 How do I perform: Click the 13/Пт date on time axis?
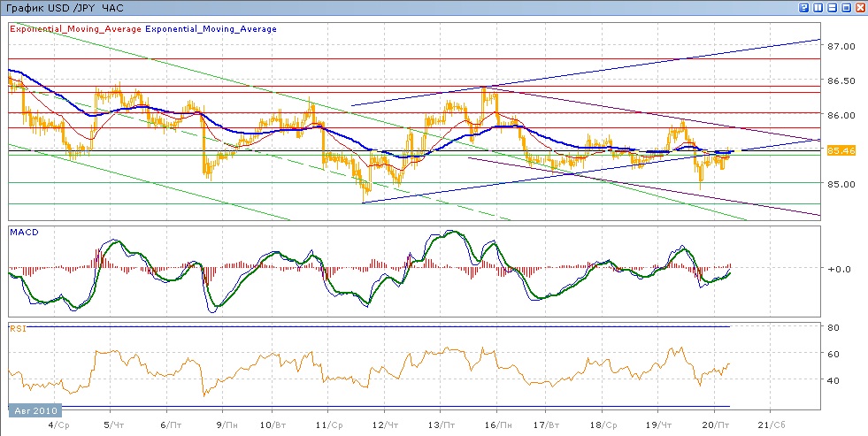click(x=442, y=425)
